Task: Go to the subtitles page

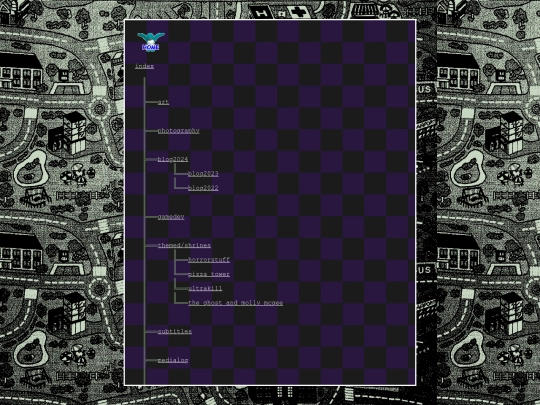Action: [x=175, y=331]
